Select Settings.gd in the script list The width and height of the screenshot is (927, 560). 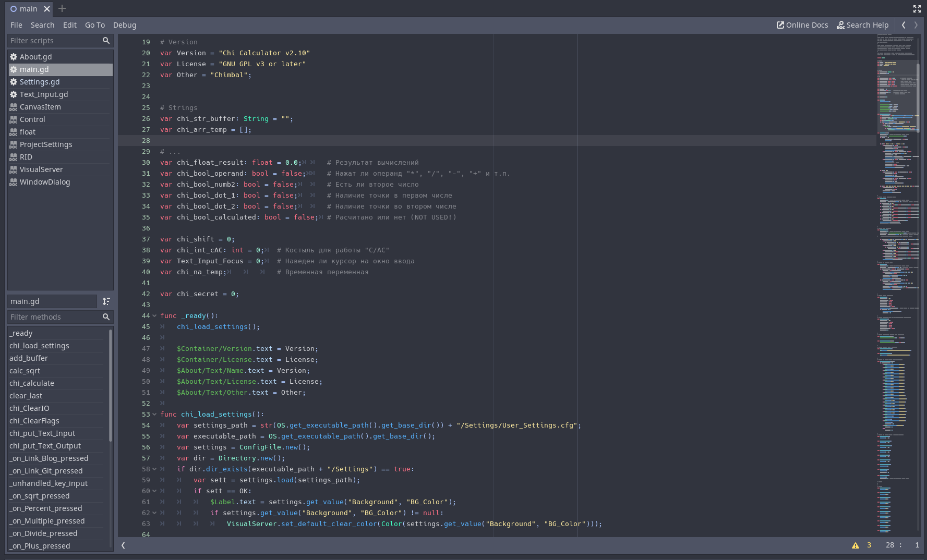(x=40, y=82)
